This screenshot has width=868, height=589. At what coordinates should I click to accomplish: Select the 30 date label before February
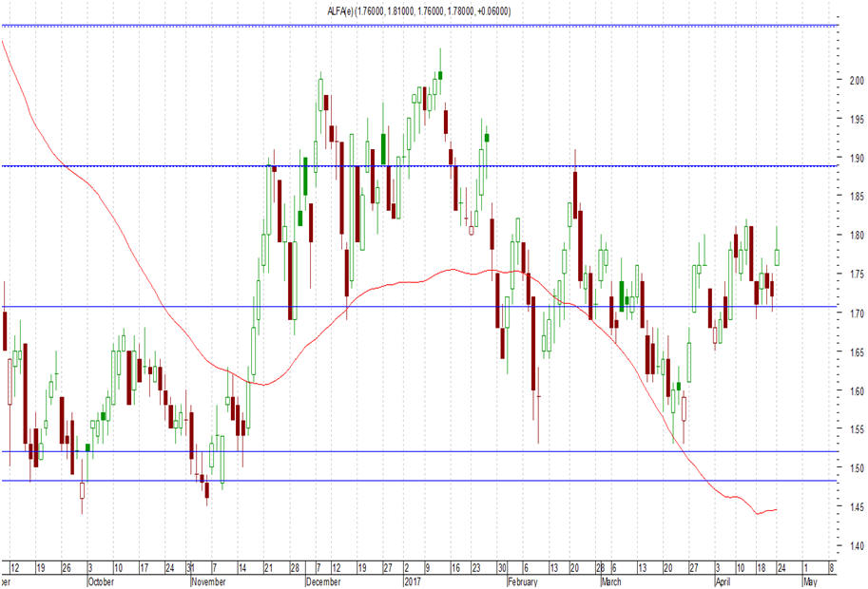(x=502, y=568)
